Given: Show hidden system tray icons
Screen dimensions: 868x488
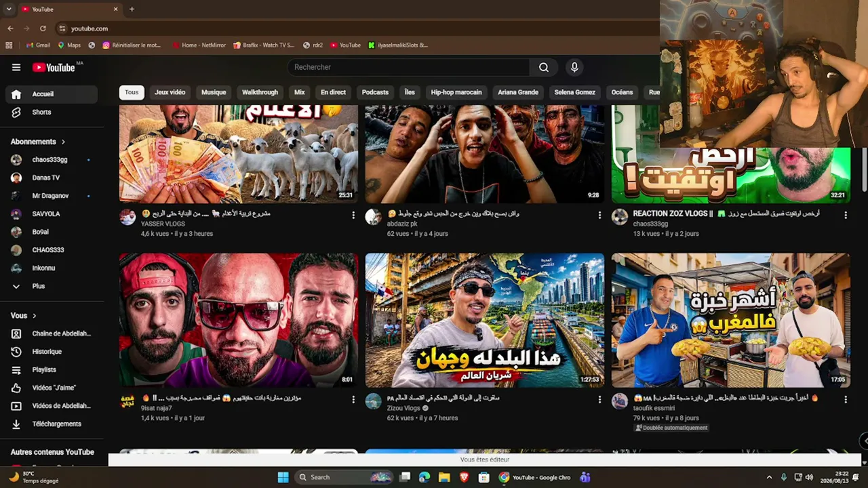Looking at the screenshot, I should coord(769,477).
